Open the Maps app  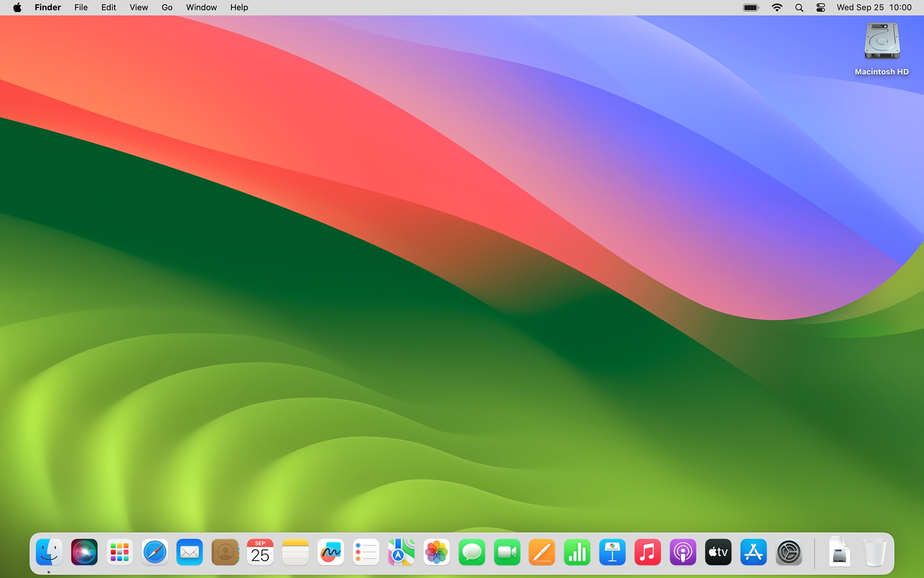tap(401, 552)
